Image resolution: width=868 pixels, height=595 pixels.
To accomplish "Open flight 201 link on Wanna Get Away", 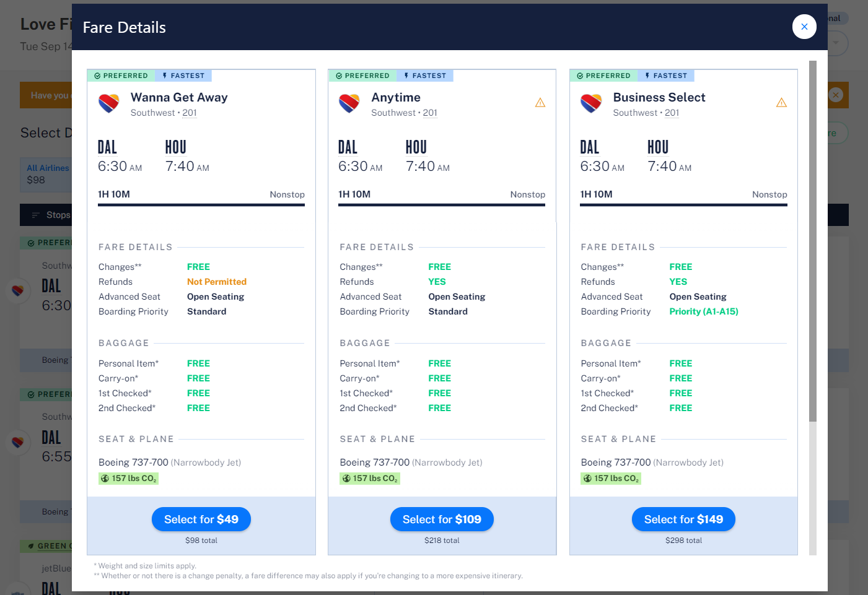I will coord(190,113).
